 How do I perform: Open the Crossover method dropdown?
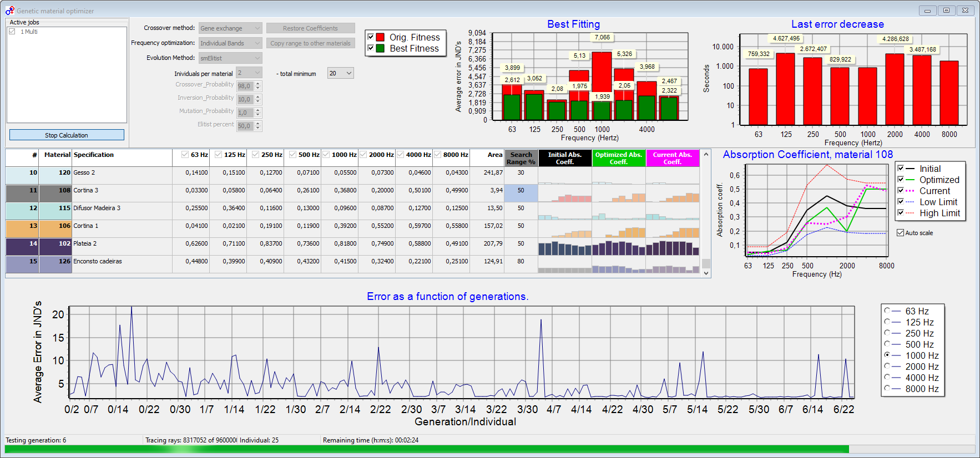click(x=230, y=28)
